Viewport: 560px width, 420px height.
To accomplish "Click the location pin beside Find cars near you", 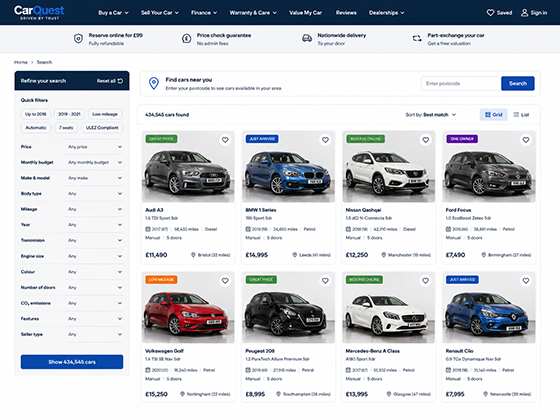I will click(154, 83).
